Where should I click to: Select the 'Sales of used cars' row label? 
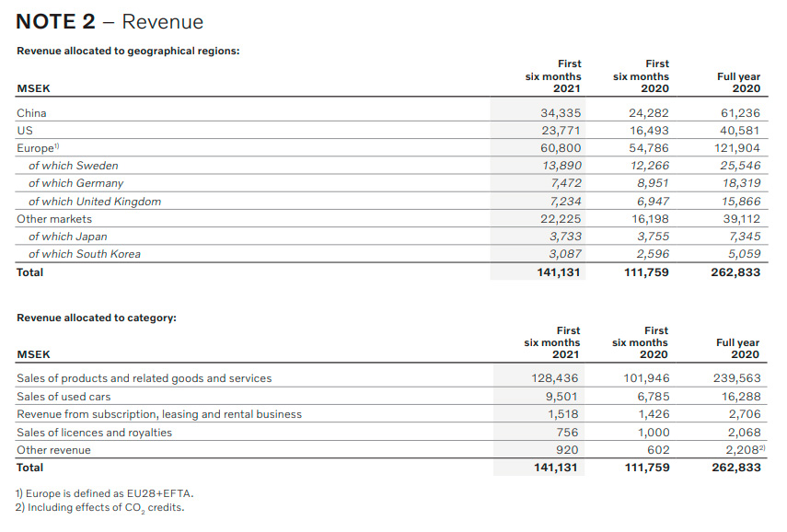64,397
